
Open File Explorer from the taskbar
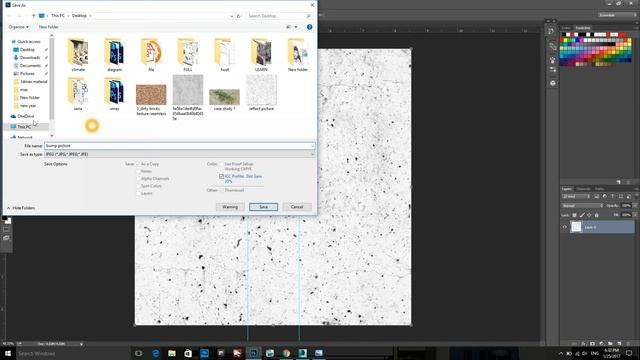click(x=172, y=353)
